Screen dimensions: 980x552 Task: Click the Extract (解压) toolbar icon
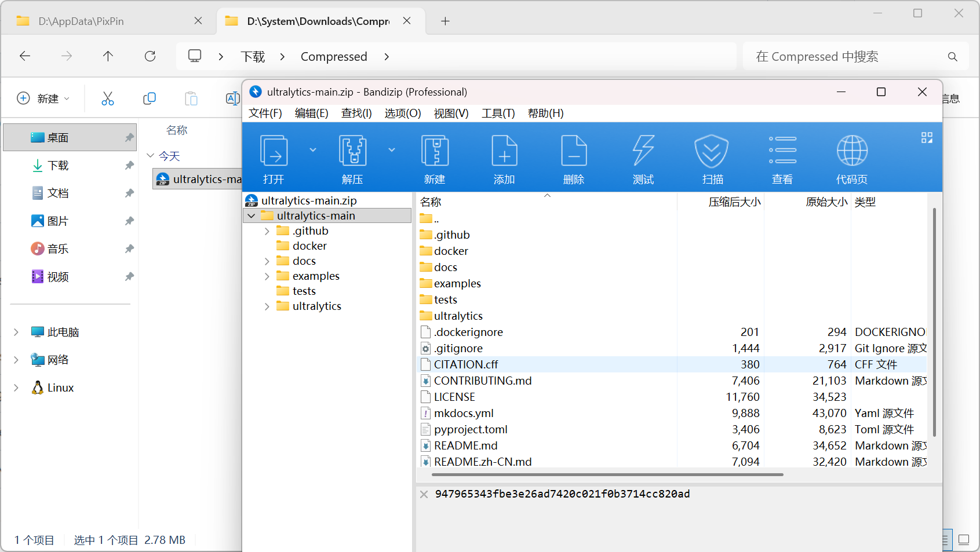352,152
